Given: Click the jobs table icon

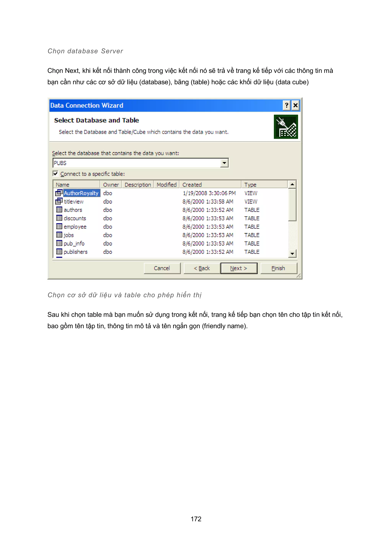Looking at the screenshot, I should pyautogui.click(x=59, y=235).
